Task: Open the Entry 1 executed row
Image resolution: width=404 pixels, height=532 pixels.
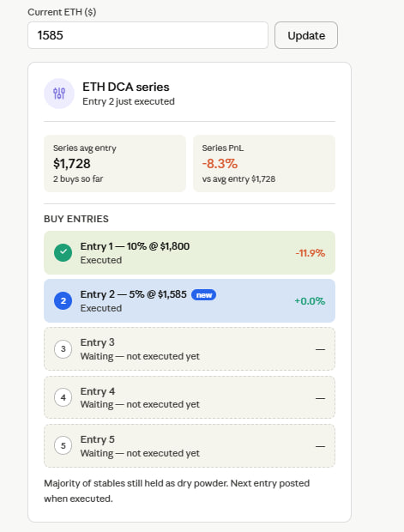Action: 190,253
